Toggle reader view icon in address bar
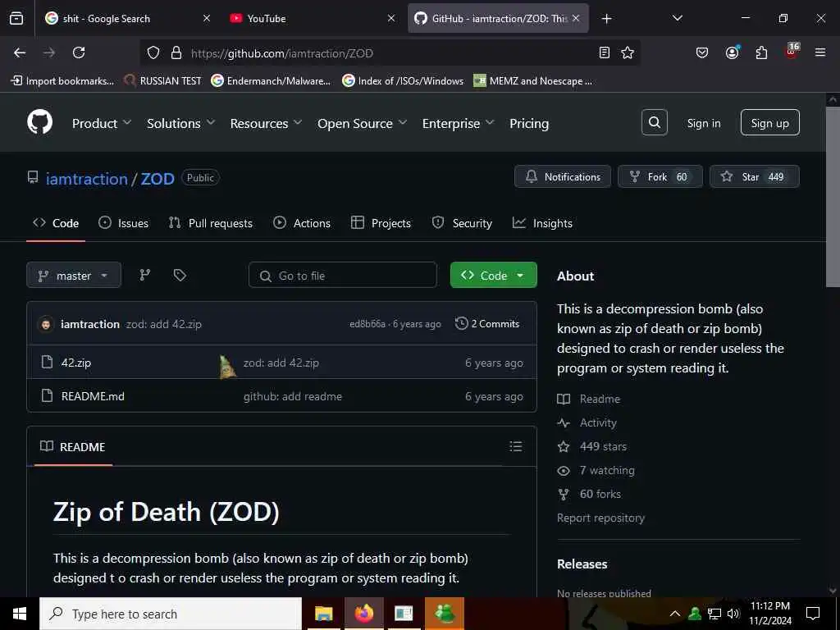This screenshot has height=630, width=840. (605, 52)
